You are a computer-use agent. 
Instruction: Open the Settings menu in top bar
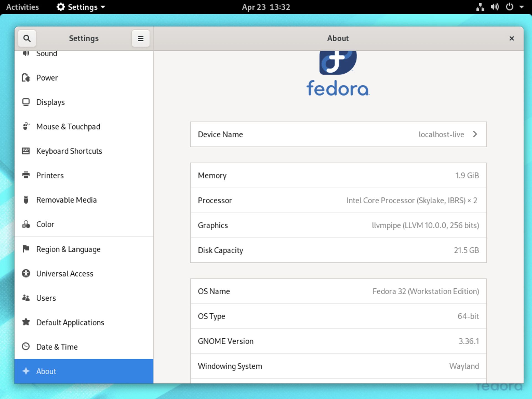[x=81, y=7]
